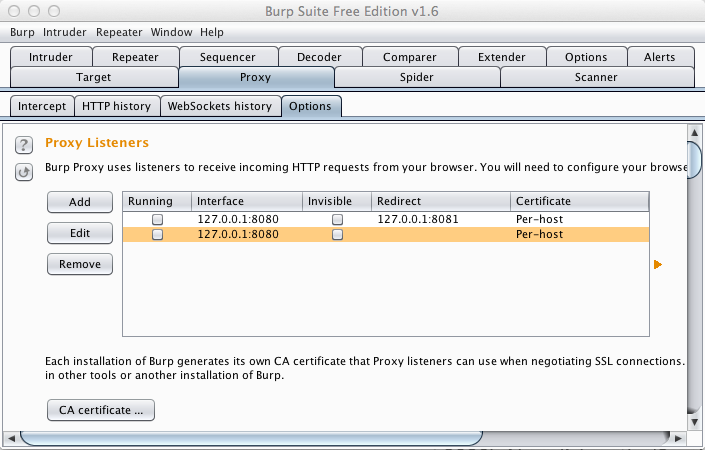Click vertical scrollbar down arrow
Image resolution: width=705 pixels, height=450 pixels.
(x=694, y=423)
